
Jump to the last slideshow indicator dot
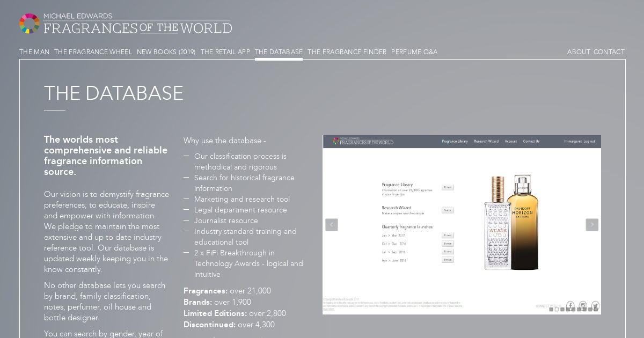[596, 310]
